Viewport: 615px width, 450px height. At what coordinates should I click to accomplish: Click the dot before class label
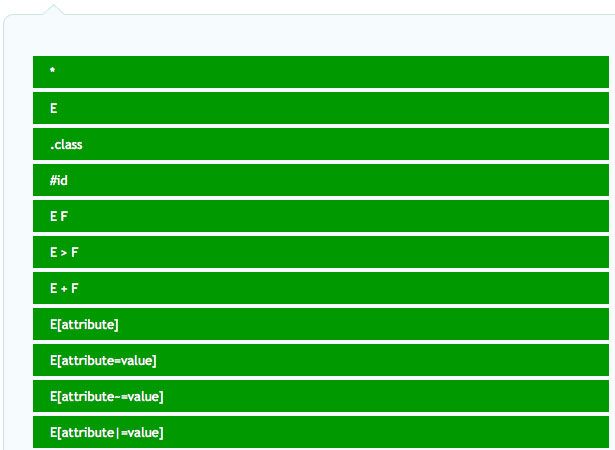point(51,147)
